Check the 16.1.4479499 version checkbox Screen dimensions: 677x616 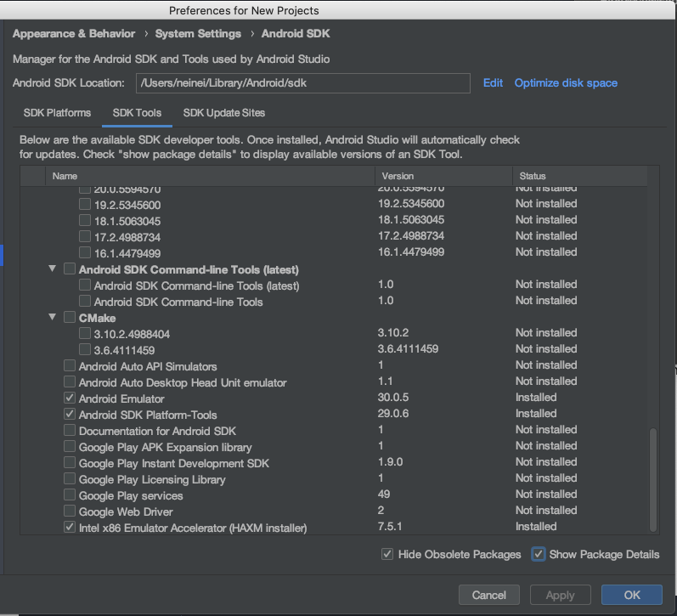(85, 252)
